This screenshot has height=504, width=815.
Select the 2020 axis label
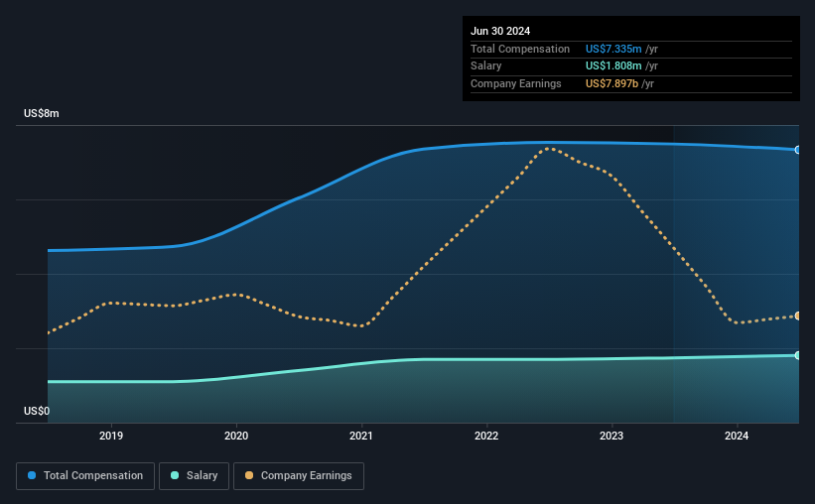pos(236,436)
